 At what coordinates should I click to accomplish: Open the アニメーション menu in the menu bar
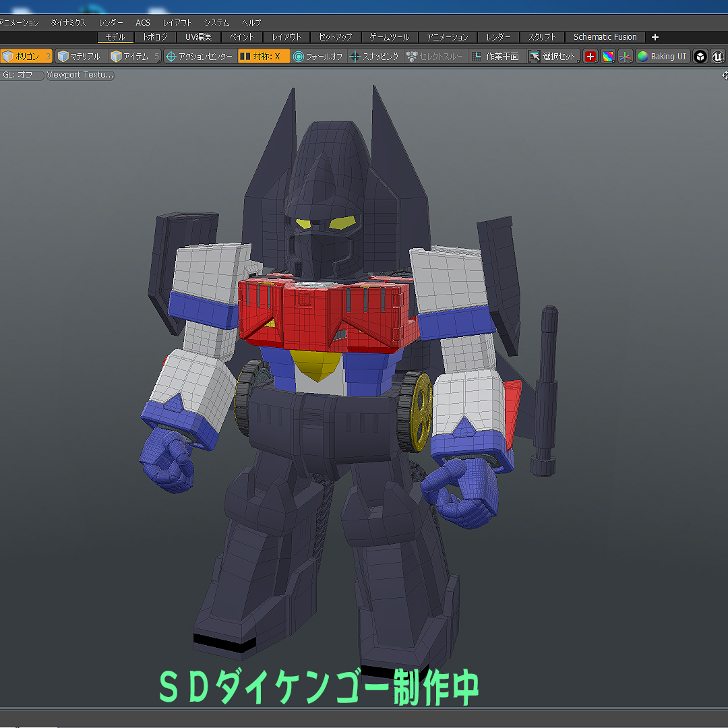[x=19, y=22]
